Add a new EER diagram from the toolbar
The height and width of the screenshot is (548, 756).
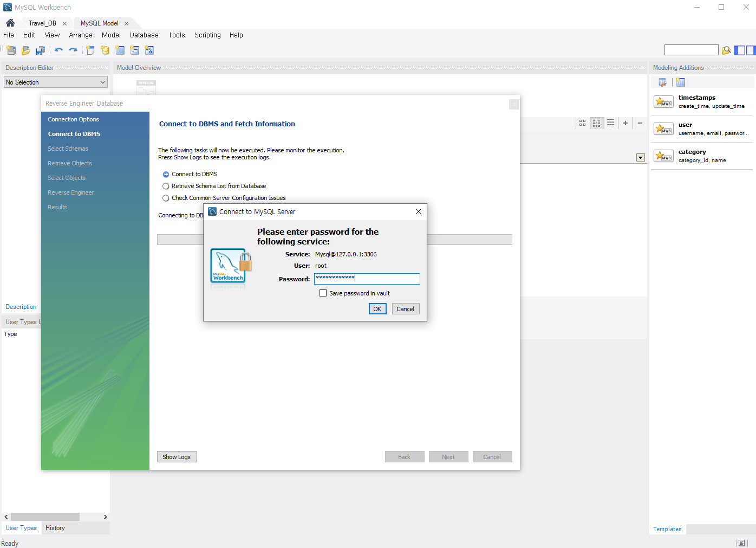coord(90,50)
